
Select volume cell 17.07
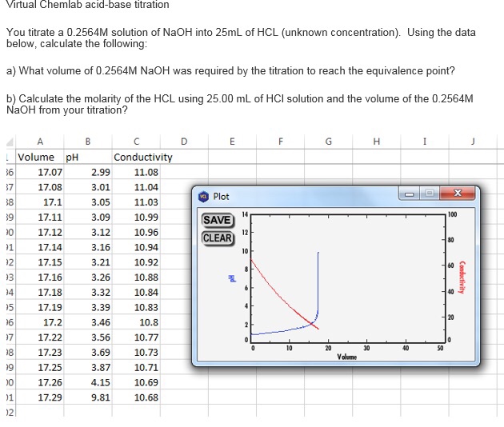[x=39, y=172]
